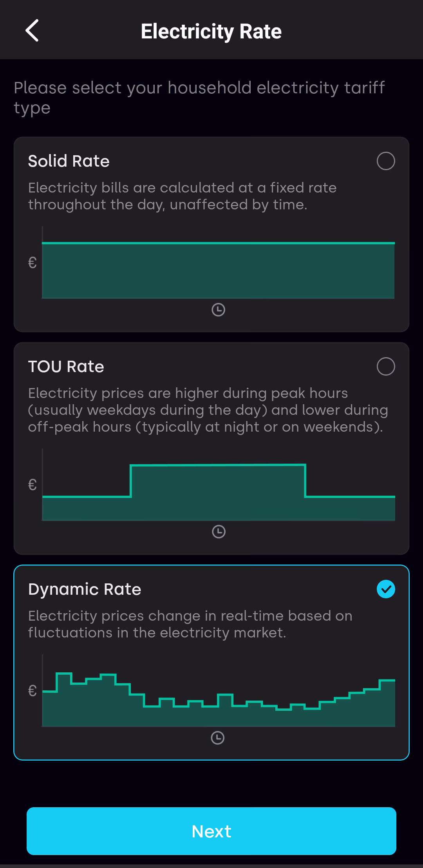Click the euro symbol beside TOU Rate chart
This screenshot has height=868, width=423.
coord(33,485)
